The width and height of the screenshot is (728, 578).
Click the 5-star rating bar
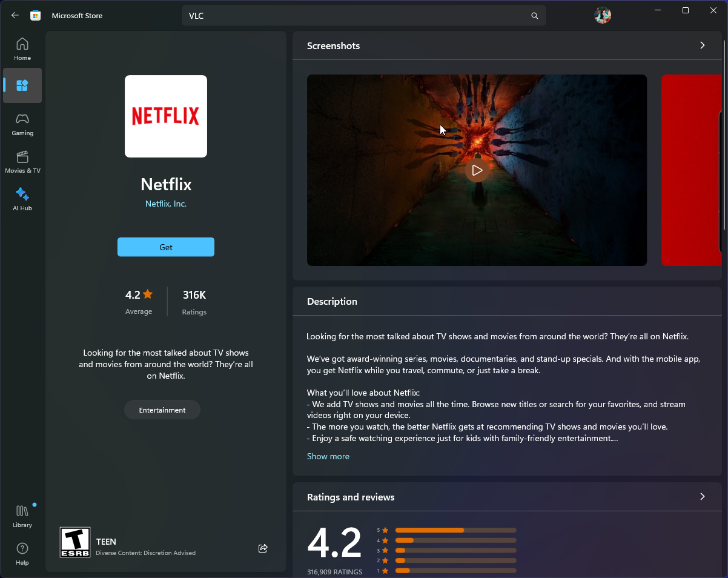pyautogui.click(x=456, y=530)
